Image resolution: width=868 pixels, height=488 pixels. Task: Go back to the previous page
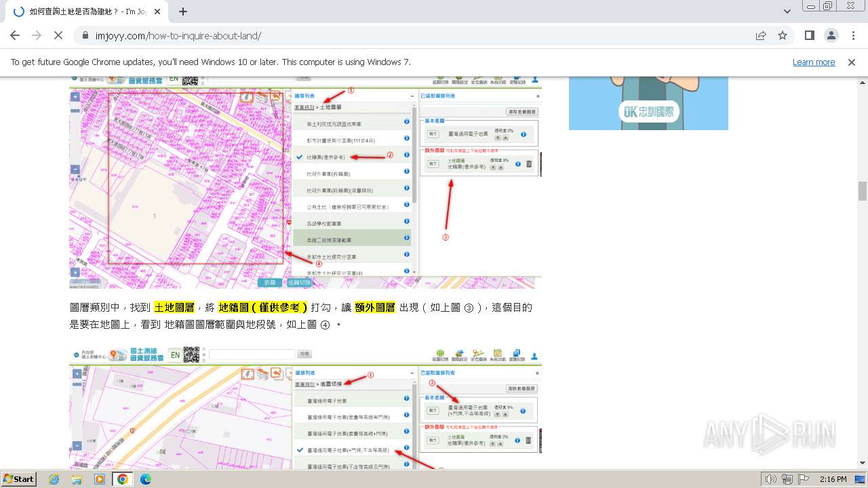pyautogui.click(x=15, y=35)
